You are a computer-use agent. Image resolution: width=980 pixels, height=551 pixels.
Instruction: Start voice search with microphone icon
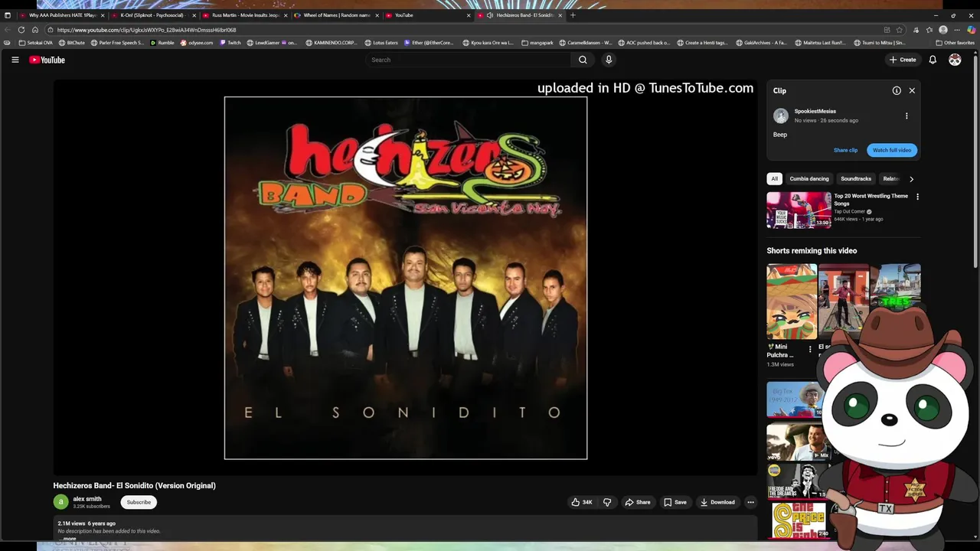609,60
